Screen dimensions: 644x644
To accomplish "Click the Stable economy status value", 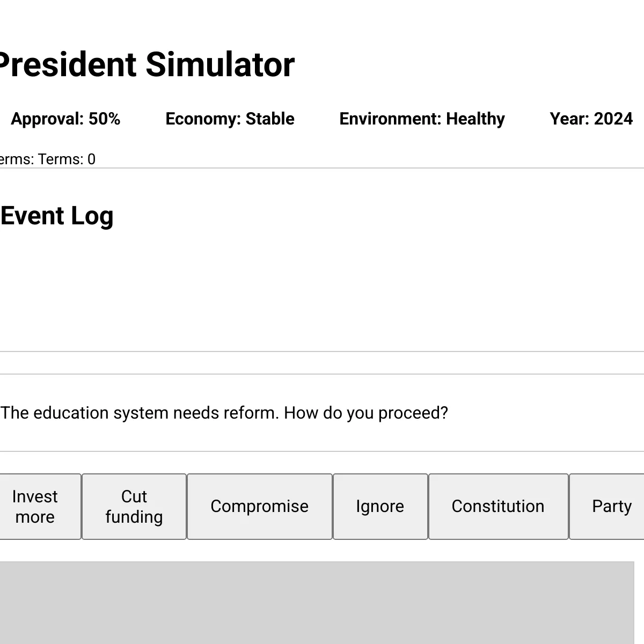I will (x=270, y=119).
